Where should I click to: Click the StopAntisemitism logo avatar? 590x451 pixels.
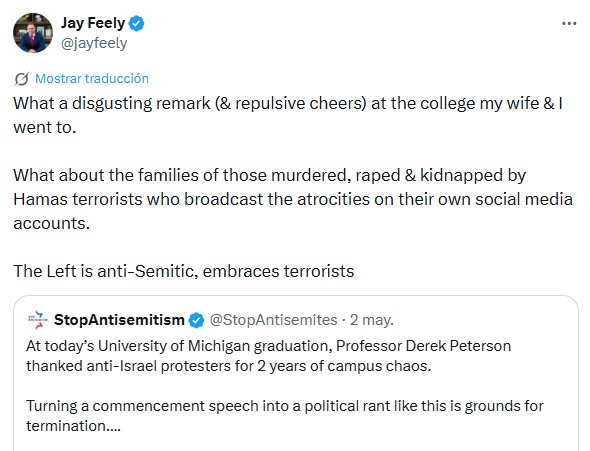click(x=38, y=320)
